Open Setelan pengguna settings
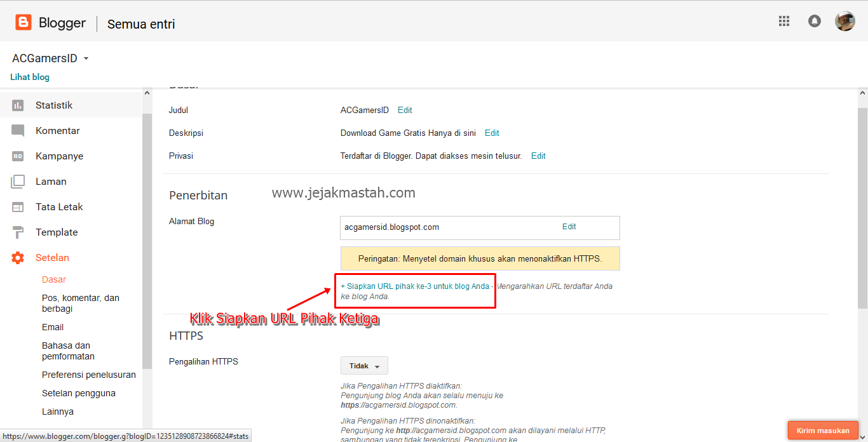The image size is (868, 442). [x=79, y=393]
